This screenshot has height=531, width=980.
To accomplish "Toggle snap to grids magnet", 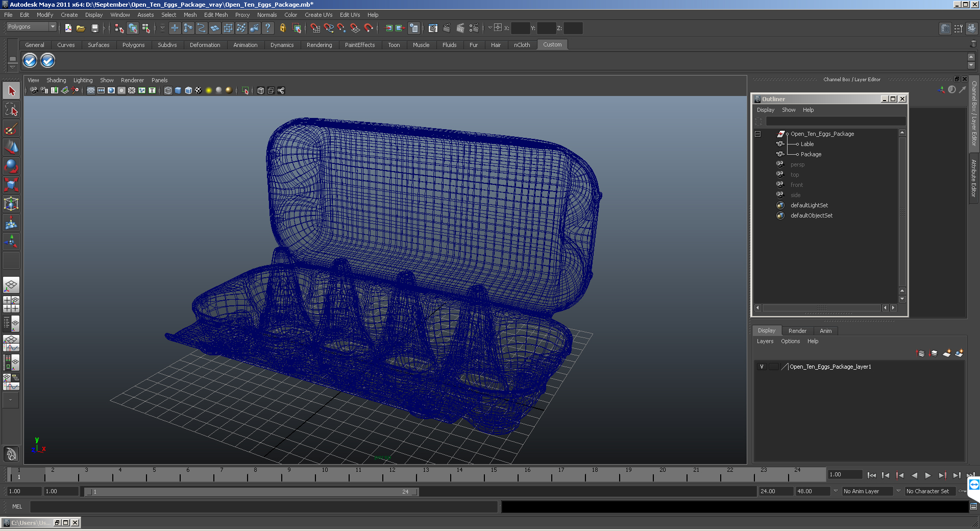I will pos(315,29).
